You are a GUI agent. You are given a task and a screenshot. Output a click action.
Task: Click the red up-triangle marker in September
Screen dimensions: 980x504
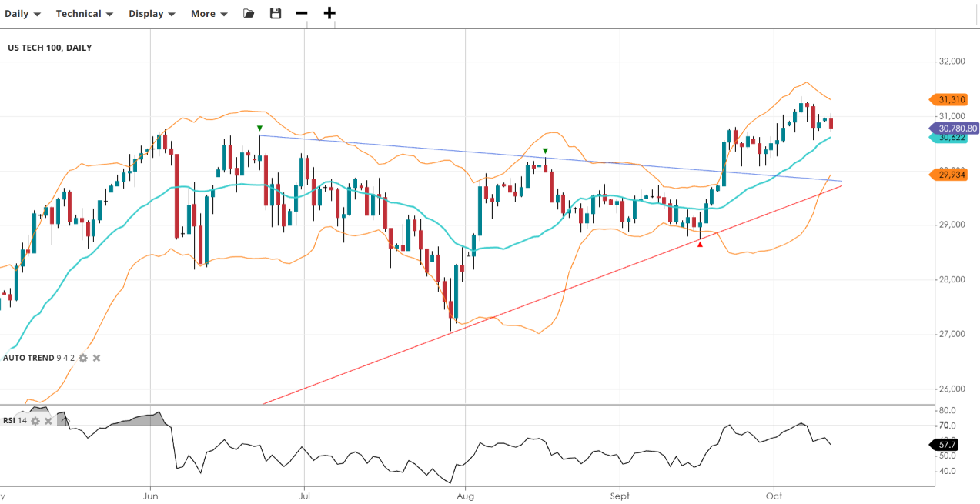700,244
